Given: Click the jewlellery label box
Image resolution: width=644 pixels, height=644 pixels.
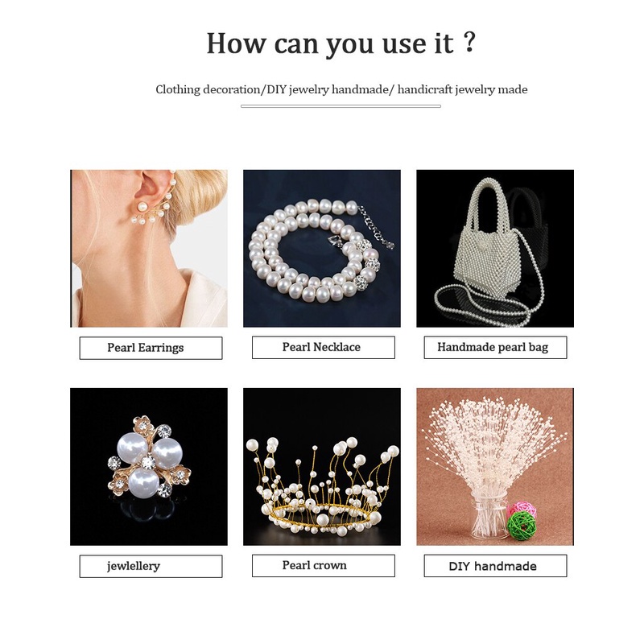Looking at the screenshot, I should click(x=151, y=567).
